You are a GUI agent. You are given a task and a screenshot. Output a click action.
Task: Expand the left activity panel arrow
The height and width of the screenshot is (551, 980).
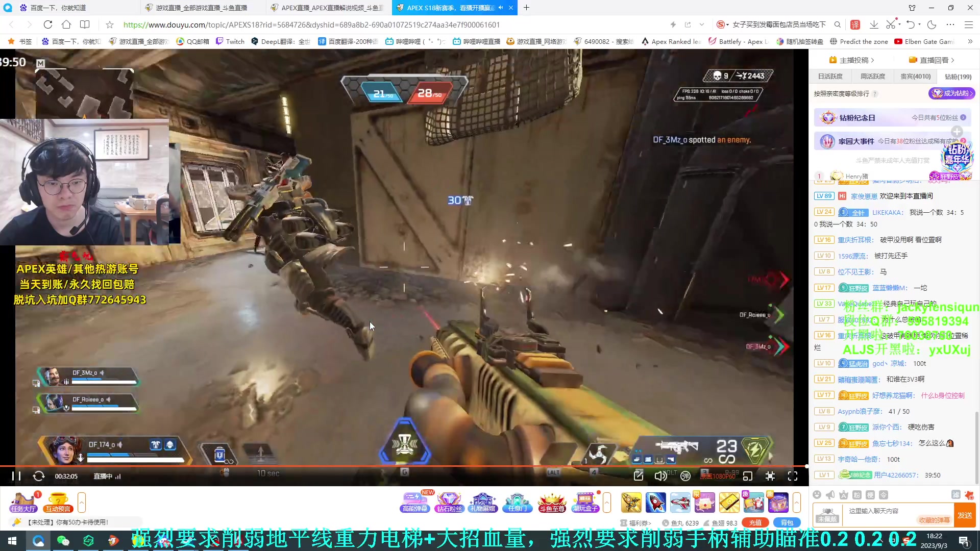click(82, 503)
